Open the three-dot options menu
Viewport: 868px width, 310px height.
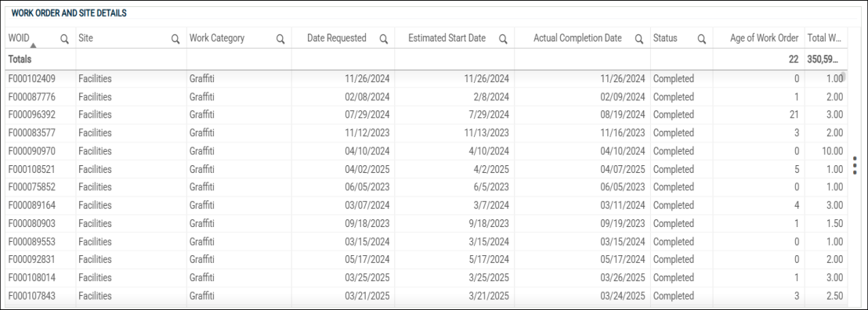[x=855, y=165]
